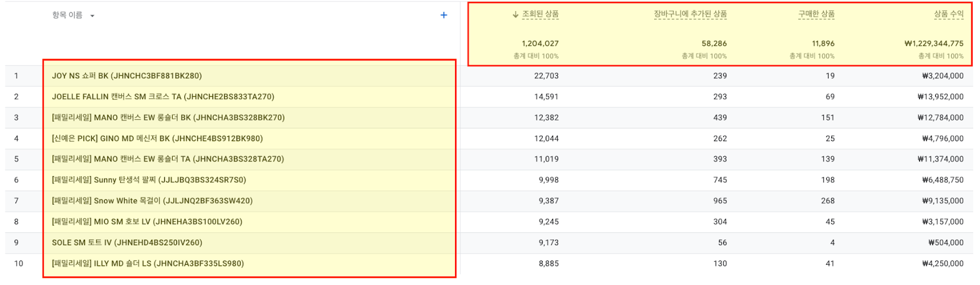Click the ₩6,488,750 revenue cell
Screen dimensions: 980x285
coord(943,180)
